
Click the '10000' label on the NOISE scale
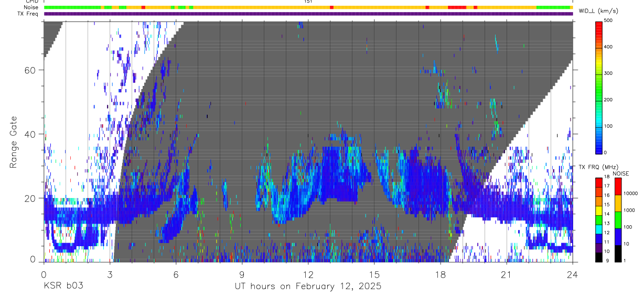(x=631, y=193)
